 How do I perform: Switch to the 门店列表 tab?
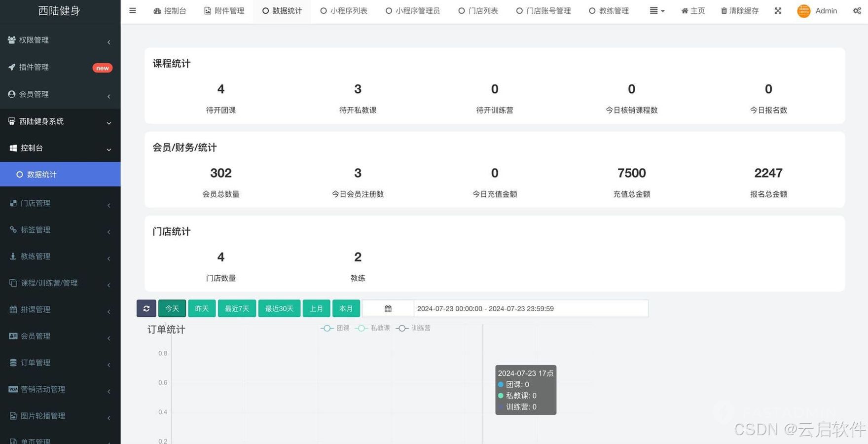[x=478, y=11]
